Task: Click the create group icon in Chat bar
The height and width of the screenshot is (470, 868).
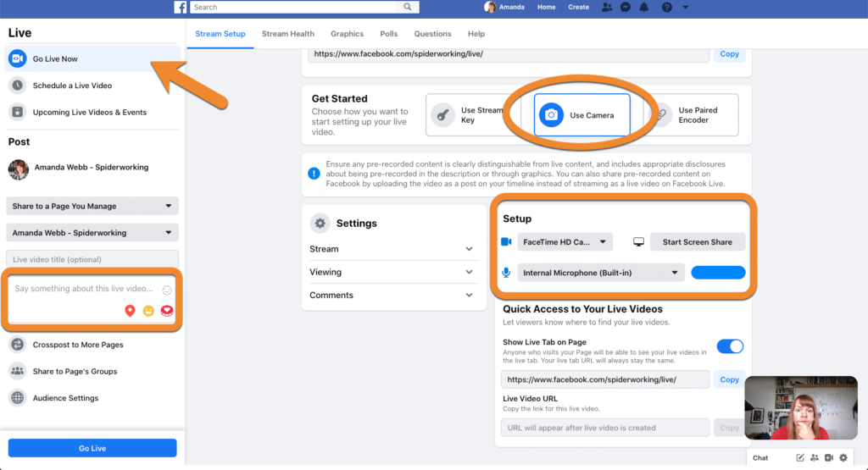Action: click(x=815, y=457)
